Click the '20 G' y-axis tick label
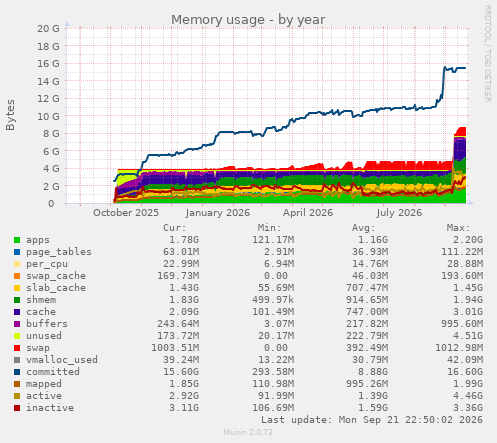Screen dimensions: 497x443 (48, 29)
